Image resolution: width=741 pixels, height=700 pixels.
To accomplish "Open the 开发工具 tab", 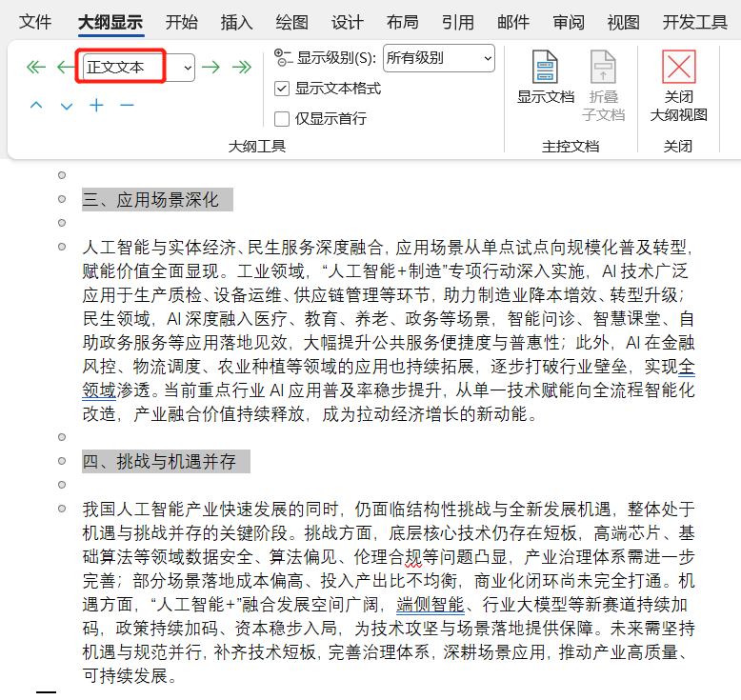I will [x=694, y=22].
